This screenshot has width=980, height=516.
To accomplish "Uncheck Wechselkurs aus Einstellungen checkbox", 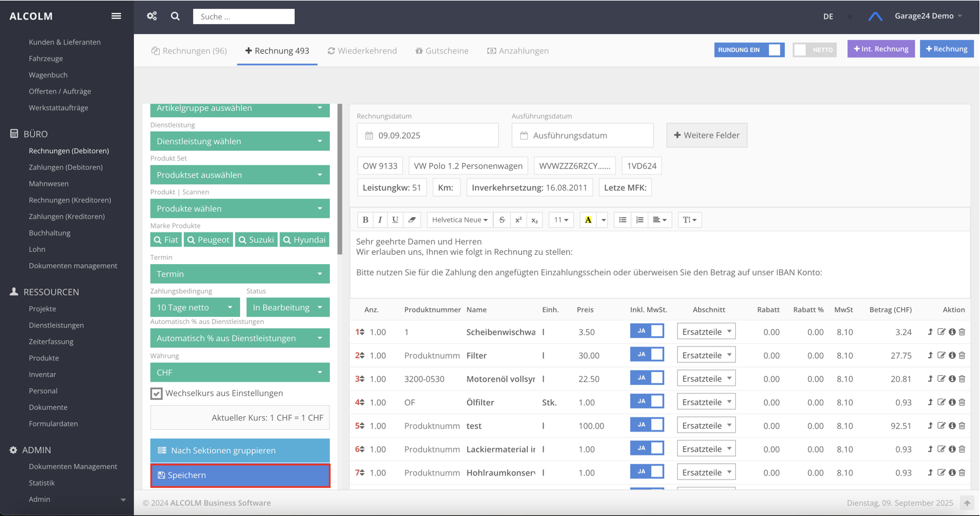I will click(x=156, y=393).
